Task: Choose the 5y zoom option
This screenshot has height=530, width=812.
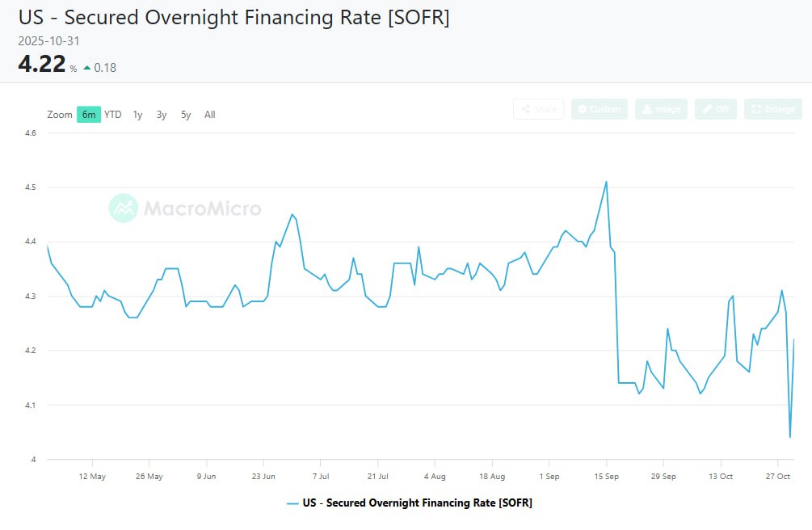Action: (x=186, y=115)
